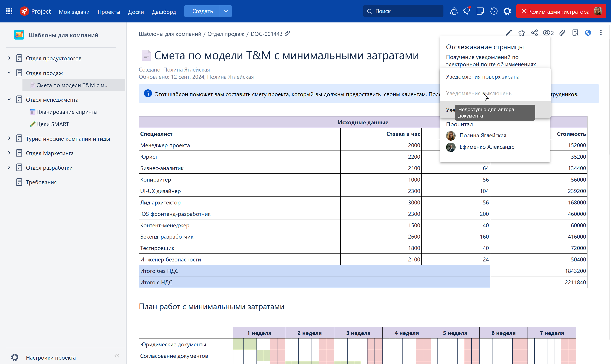
Task: Click the search magnifier icon
Action: pos(369,11)
